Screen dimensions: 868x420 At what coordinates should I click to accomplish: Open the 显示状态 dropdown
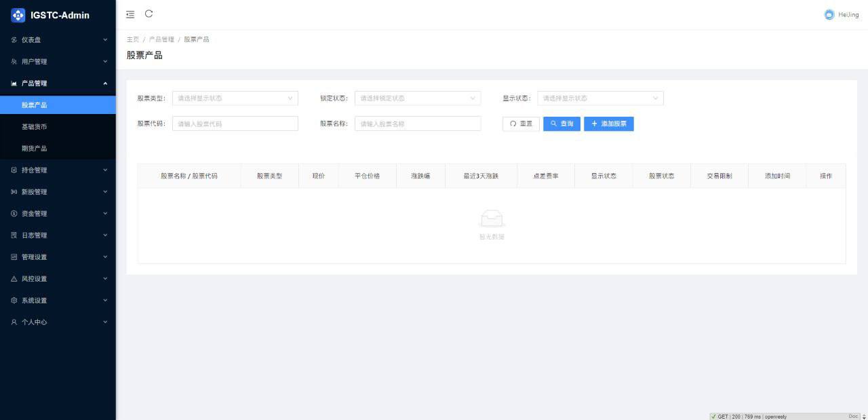(599, 98)
